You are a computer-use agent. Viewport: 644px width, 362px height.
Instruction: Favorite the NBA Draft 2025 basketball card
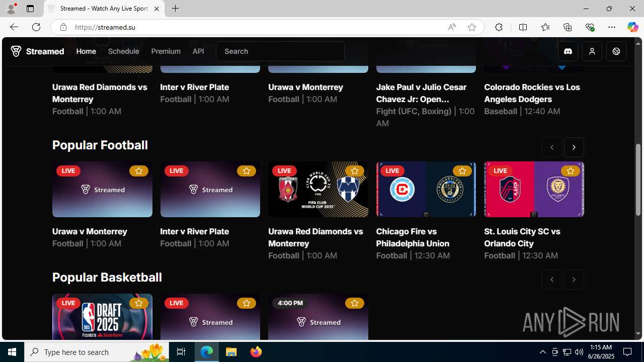138,303
